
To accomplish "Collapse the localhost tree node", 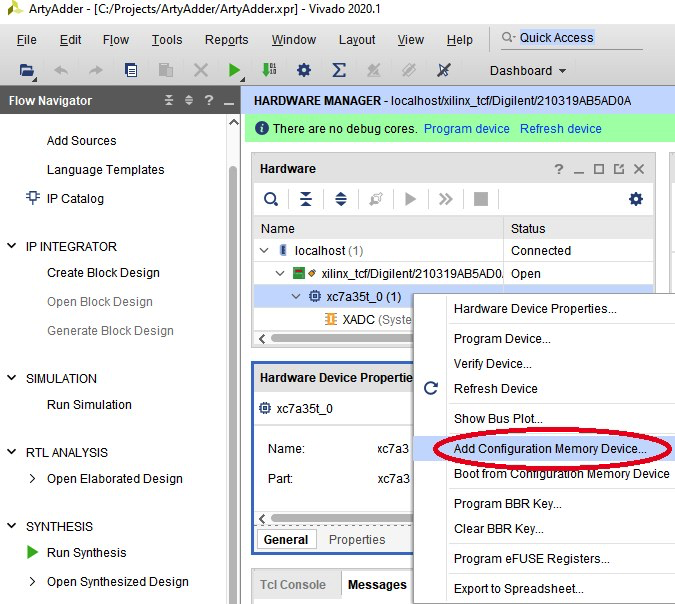I will coord(265,251).
